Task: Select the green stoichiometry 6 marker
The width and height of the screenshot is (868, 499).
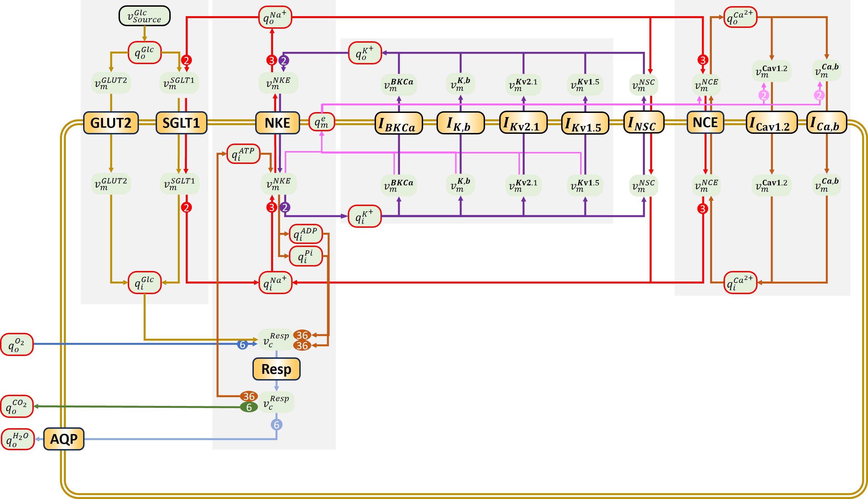Action: tap(249, 407)
